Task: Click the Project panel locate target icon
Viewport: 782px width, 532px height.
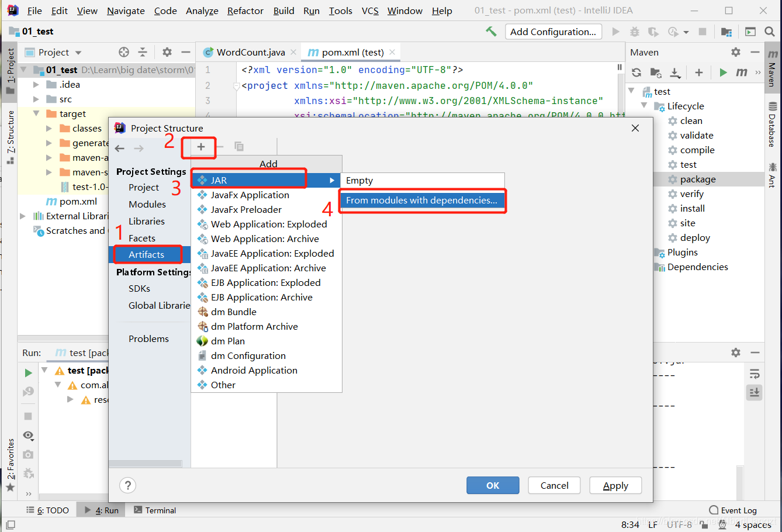Action: click(124, 52)
